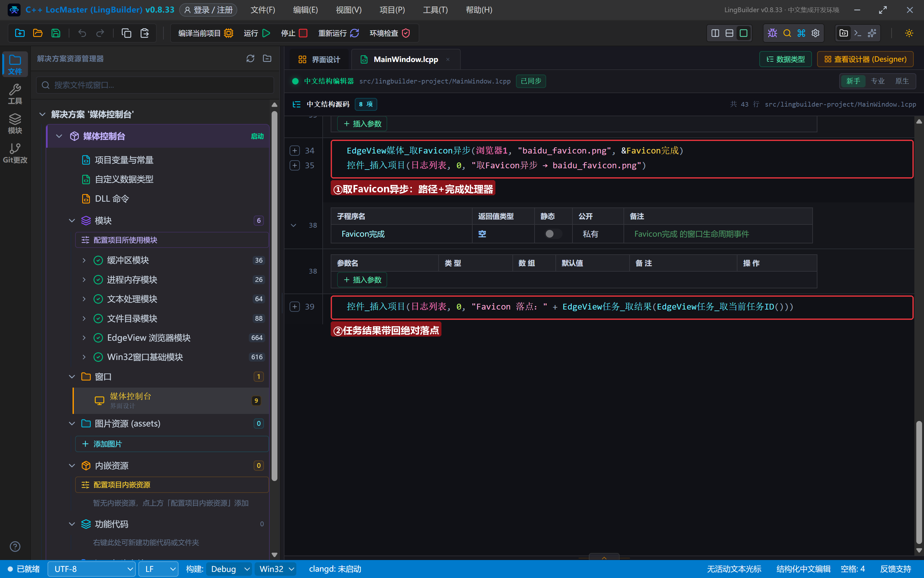Open the 工具 sidebar panel

point(15,94)
